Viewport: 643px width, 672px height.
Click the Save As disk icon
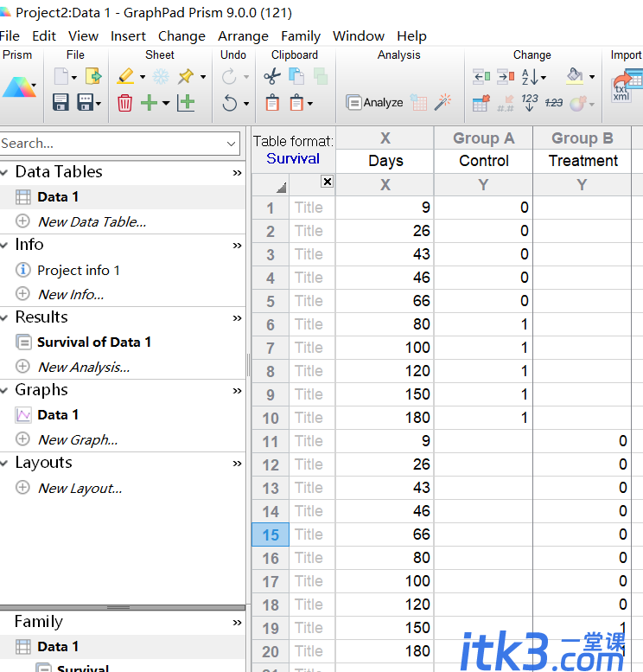click(x=86, y=103)
